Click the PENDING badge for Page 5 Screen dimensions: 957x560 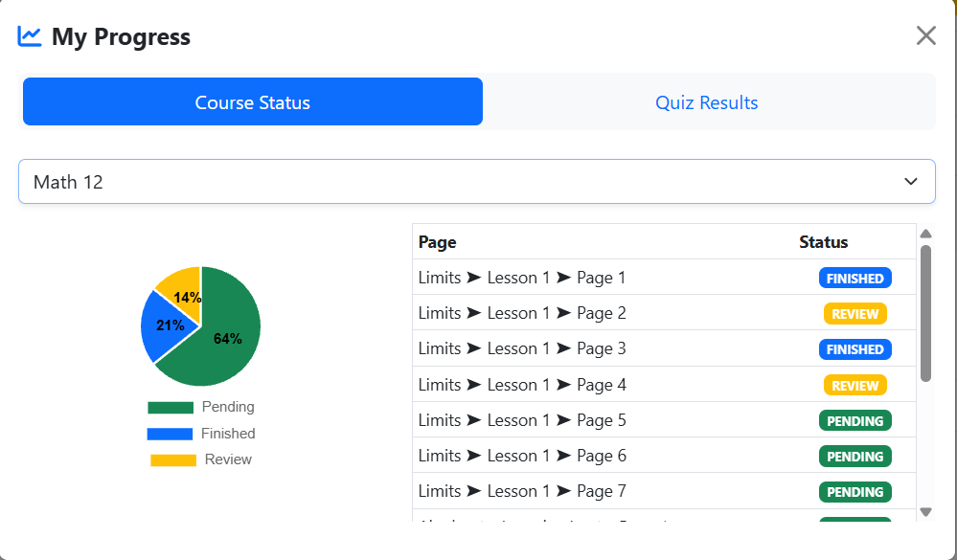pyautogui.click(x=854, y=420)
